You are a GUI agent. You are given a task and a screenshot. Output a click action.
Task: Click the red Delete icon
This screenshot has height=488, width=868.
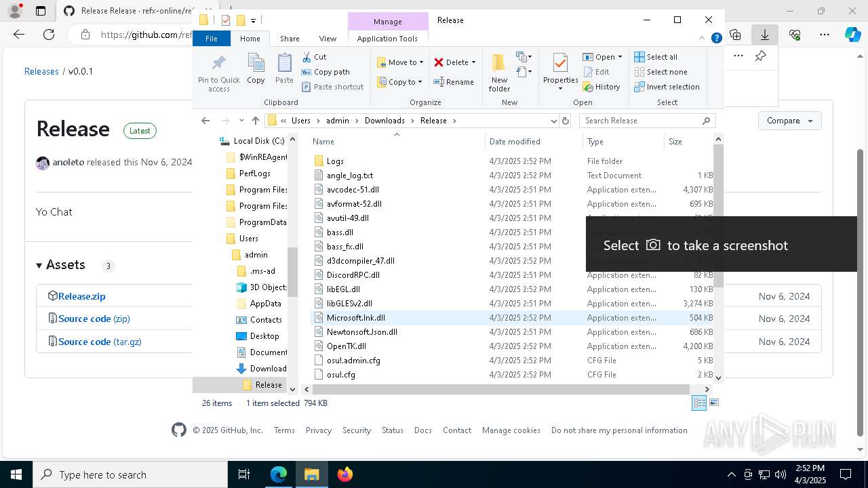point(439,62)
